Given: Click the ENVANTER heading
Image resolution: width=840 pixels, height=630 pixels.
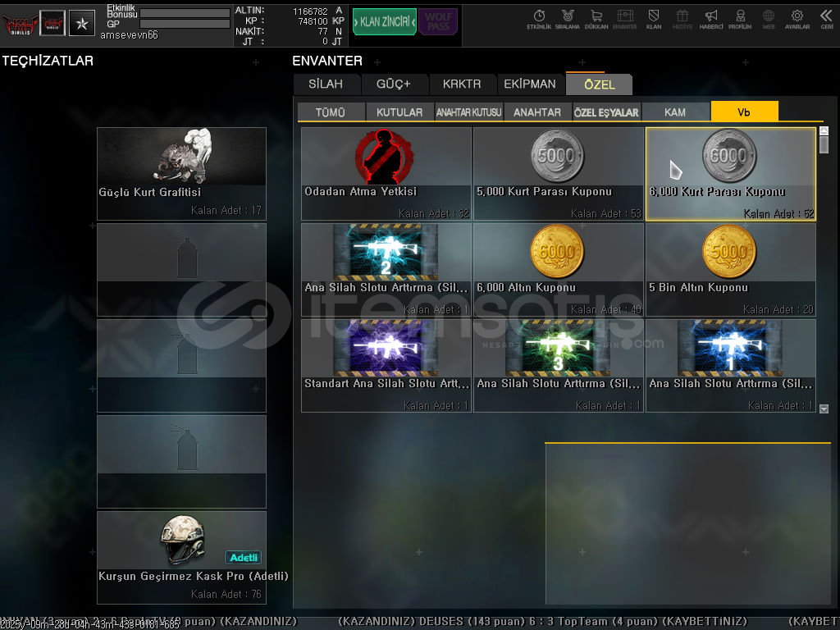Looking at the screenshot, I should click(327, 61).
